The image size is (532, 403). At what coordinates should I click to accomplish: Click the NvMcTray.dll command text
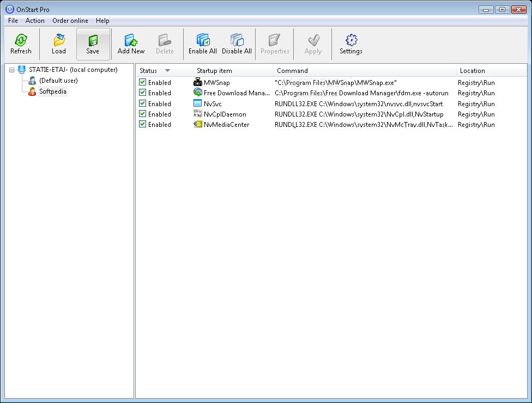364,125
